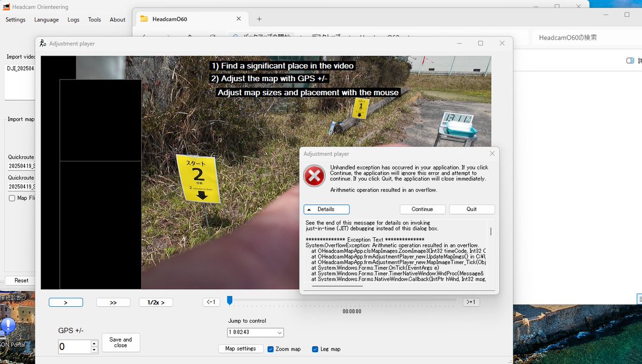Click the Save and close button
The width and height of the screenshot is (642, 364).
pyautogui.click(x=121, y=343)
